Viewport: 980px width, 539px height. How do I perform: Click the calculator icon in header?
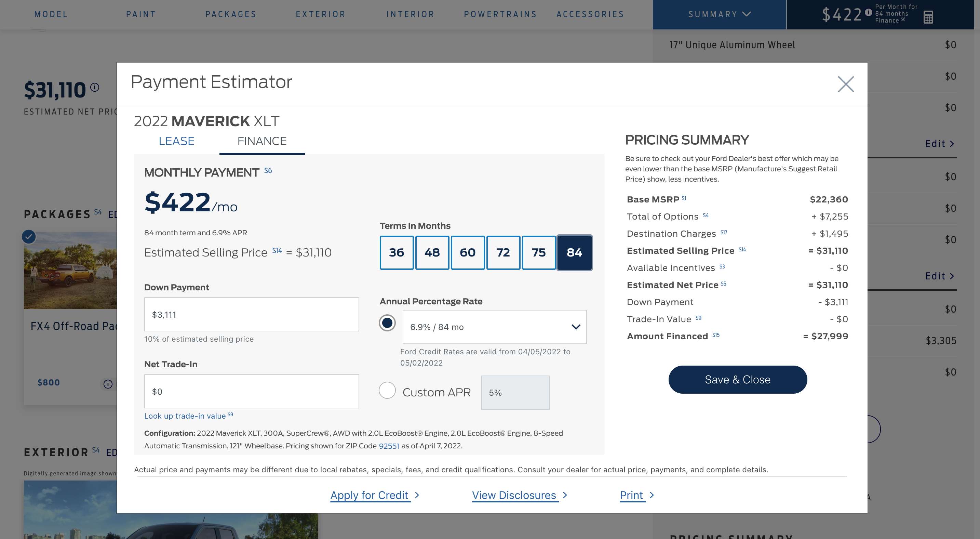[928, 17]
